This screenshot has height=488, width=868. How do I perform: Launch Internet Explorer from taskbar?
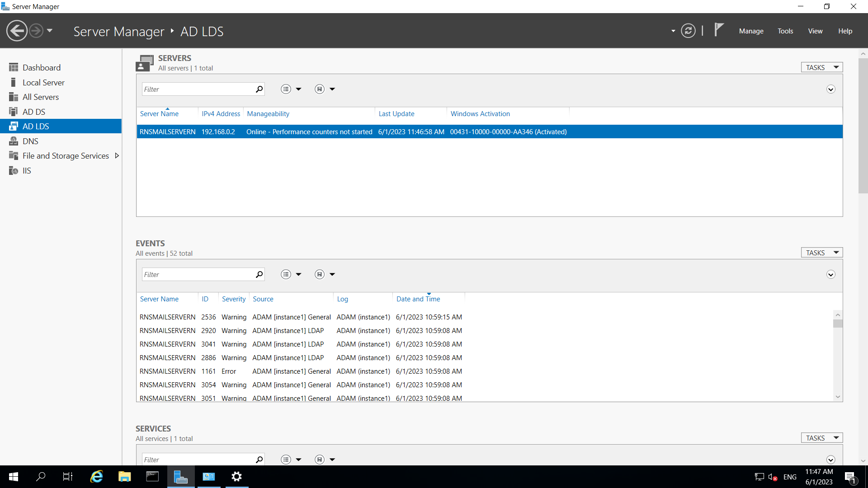[x=97, y=477]
